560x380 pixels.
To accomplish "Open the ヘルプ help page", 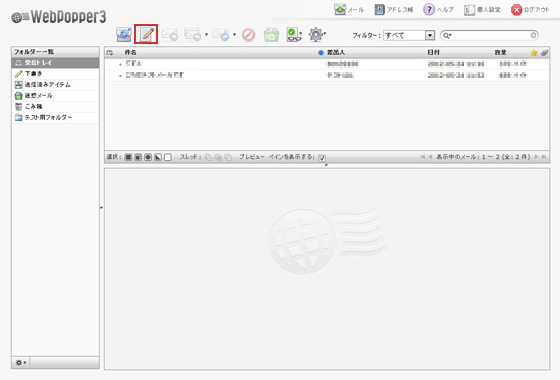I will [x=438, y=10].
